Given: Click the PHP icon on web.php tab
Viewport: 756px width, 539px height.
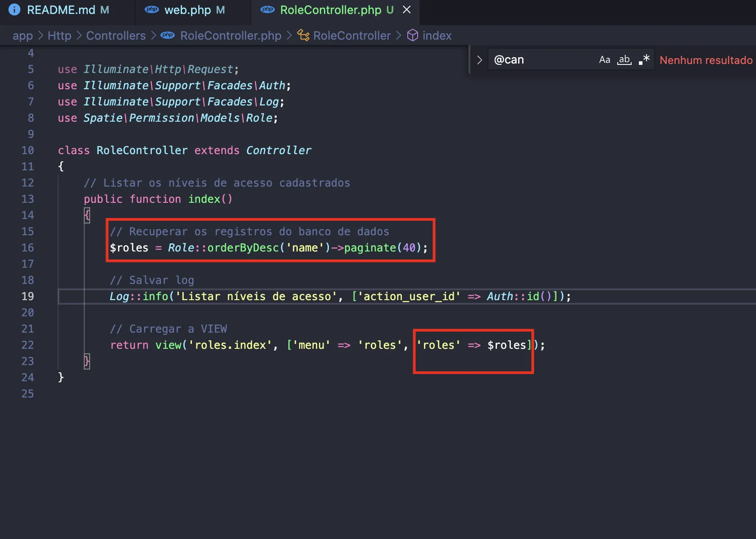Looking at the screenshot, I should (152, 9).
